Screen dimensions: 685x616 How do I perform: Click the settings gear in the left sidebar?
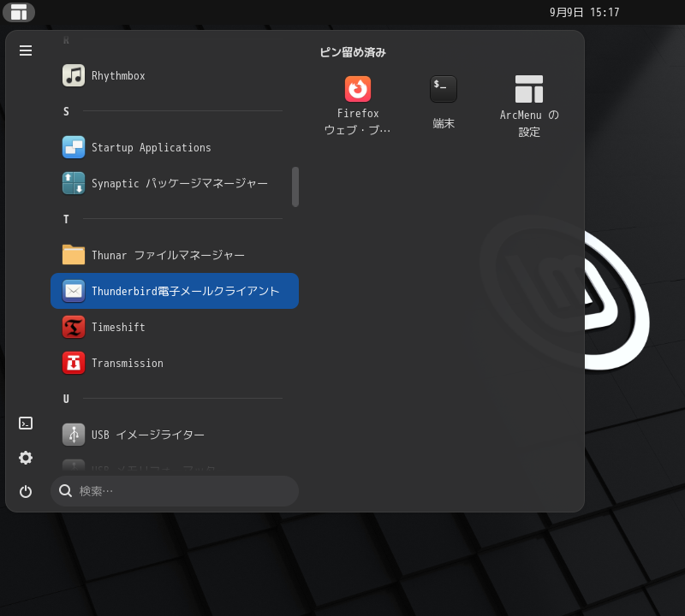(26, 458)
